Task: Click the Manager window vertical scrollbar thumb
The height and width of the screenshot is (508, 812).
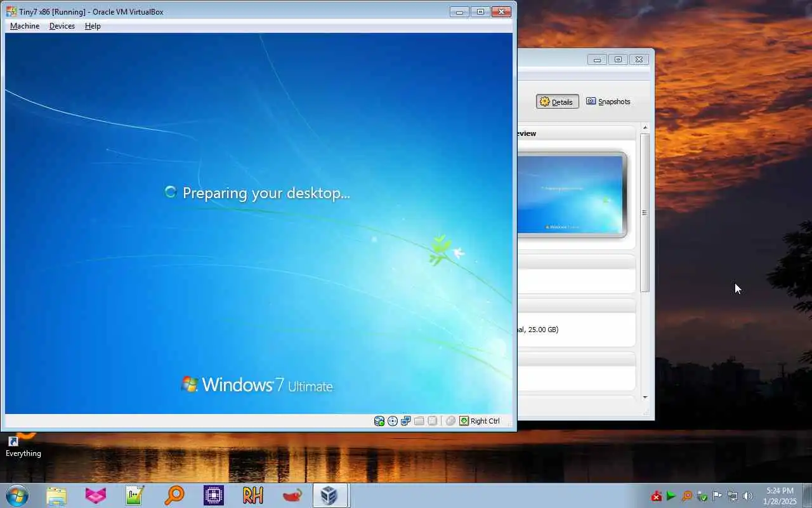Action: pos(645,213)
